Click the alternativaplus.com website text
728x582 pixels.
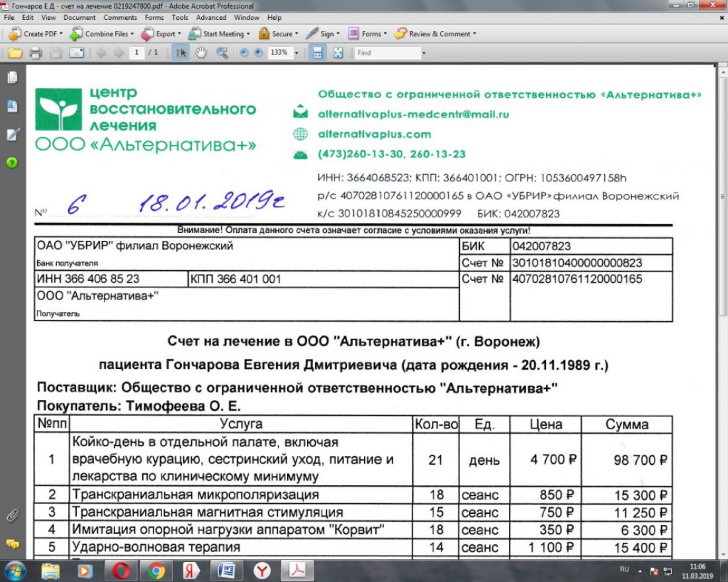tap(374, 134)
